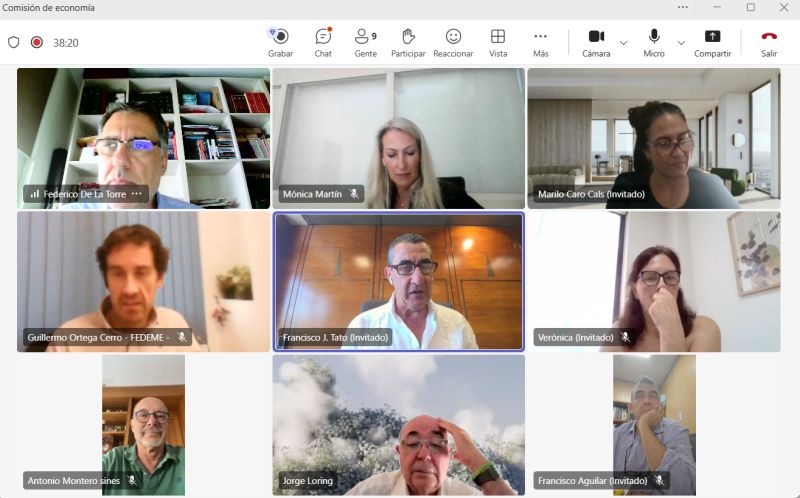Select Jorge Loring video tile
The image size is (800, 498).
coord(398,425)
